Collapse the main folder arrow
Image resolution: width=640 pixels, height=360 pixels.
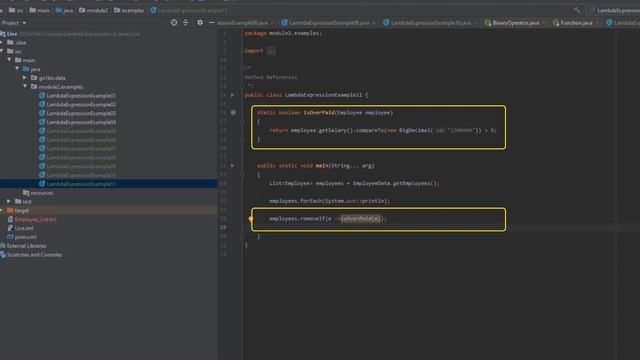(x=9, y=60)
